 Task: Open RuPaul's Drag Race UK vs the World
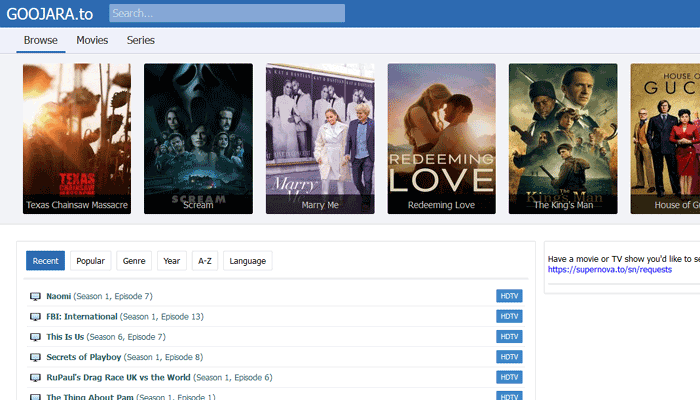tap(159, 377)
